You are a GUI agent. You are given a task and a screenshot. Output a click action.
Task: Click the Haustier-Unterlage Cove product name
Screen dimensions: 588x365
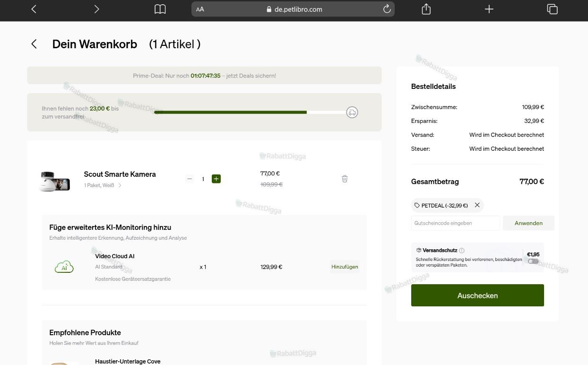pos(128,361)
